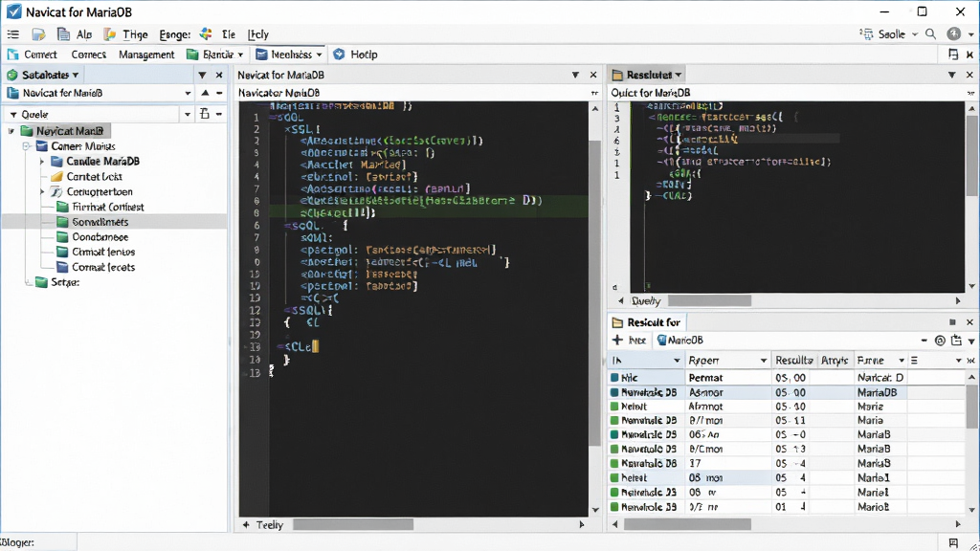Screen dimensions: 980x551
Task: Expand the Candee MariaDB tree node
Action: 42,161
